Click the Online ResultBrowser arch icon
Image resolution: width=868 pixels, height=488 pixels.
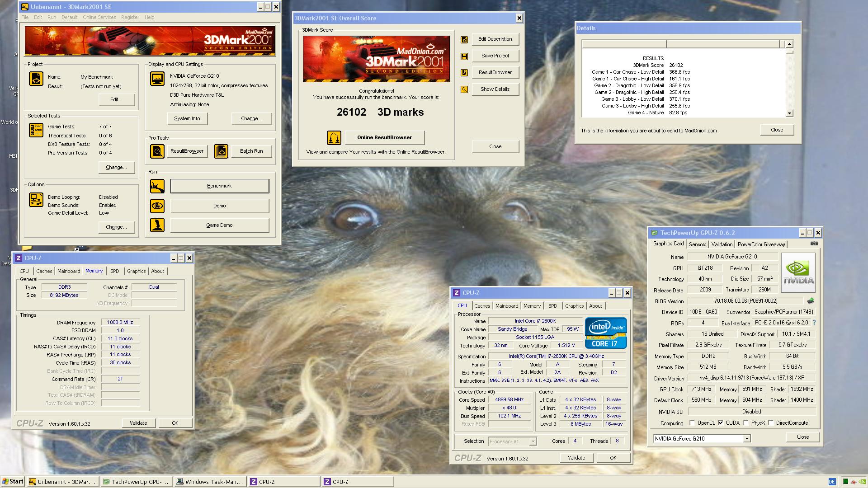[334, 138]
